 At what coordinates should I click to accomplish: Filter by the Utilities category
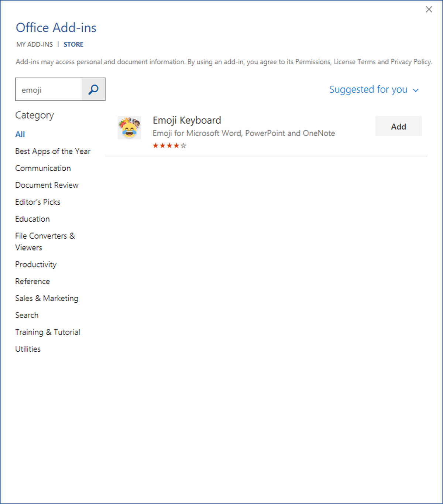[x=28, y=349]
